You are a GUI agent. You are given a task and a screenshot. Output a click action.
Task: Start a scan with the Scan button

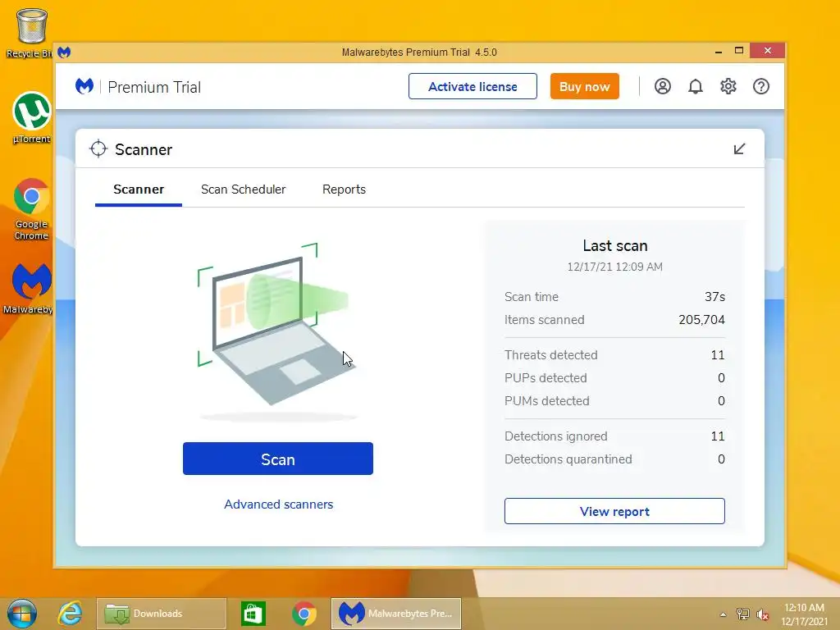coord(278,459)
